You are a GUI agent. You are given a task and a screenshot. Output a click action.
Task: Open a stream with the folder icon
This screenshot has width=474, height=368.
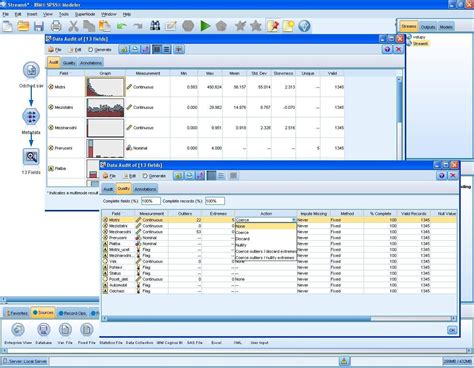[x=23, y=26]
